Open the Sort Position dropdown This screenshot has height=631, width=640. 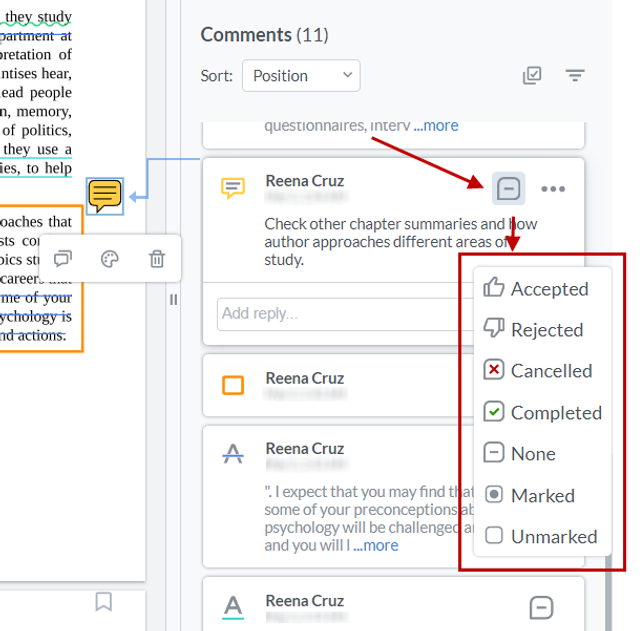[301, 76]
